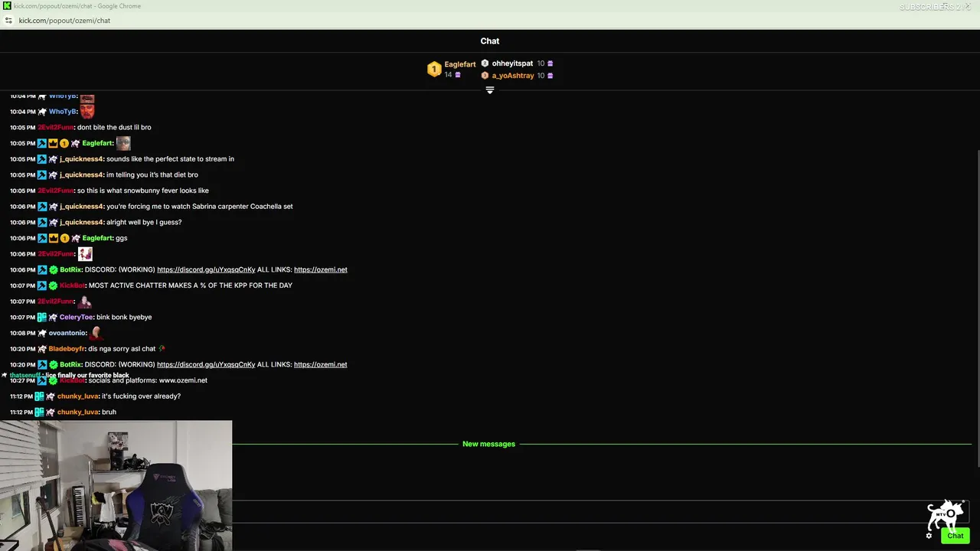The height and width of the screenshot is (551, 980).
Task: Click Chrome site info icon in address bar
Action: click(x=8, y=21)
